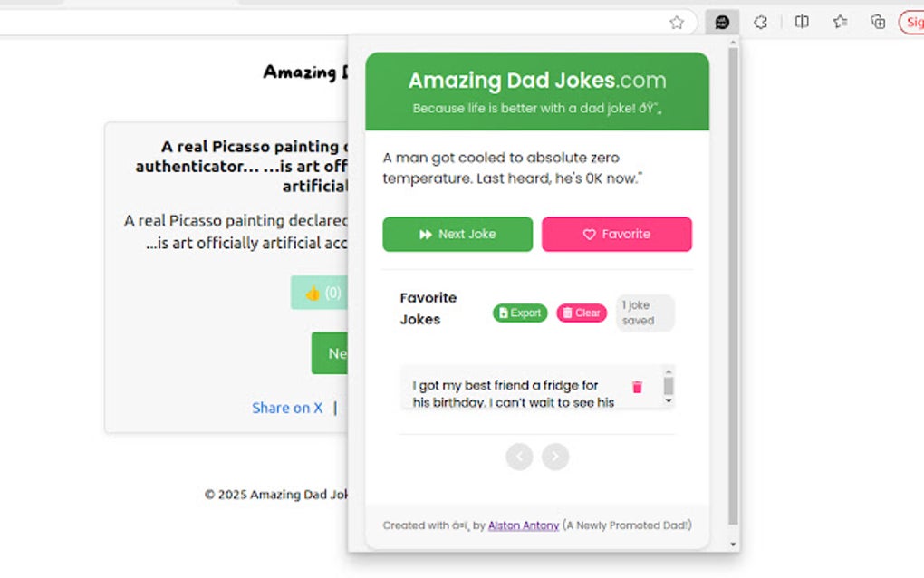The image size is (924, 578).
Task: Go to previous page of favorite jokes
Action: point(519,457)
